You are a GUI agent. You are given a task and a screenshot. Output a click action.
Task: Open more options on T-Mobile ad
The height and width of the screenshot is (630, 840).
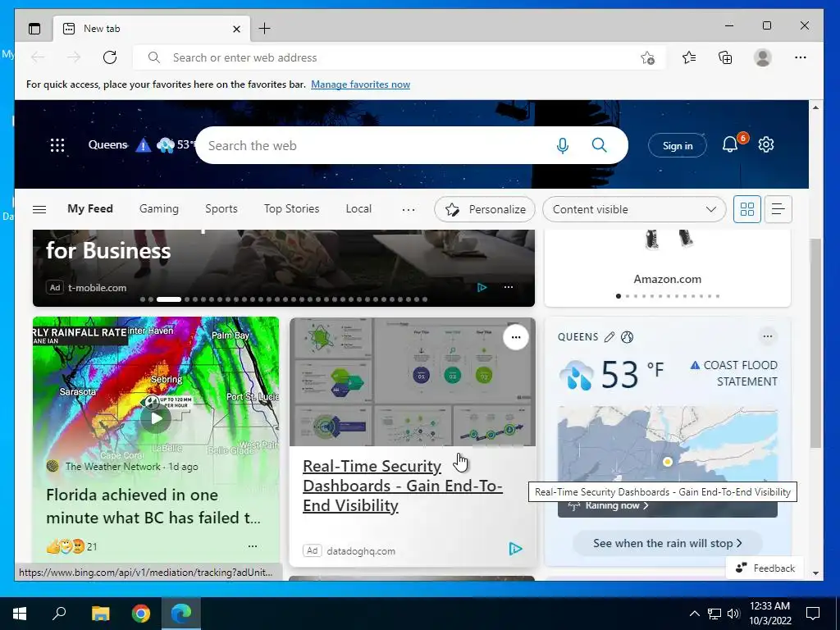click(509, 287)
